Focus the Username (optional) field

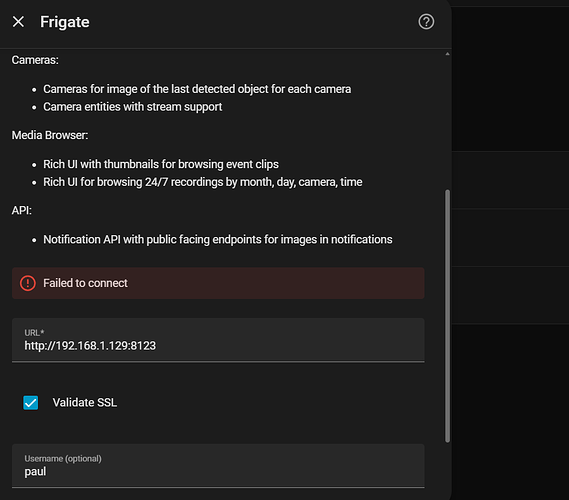pyautogui.click(x=218, y=466)
